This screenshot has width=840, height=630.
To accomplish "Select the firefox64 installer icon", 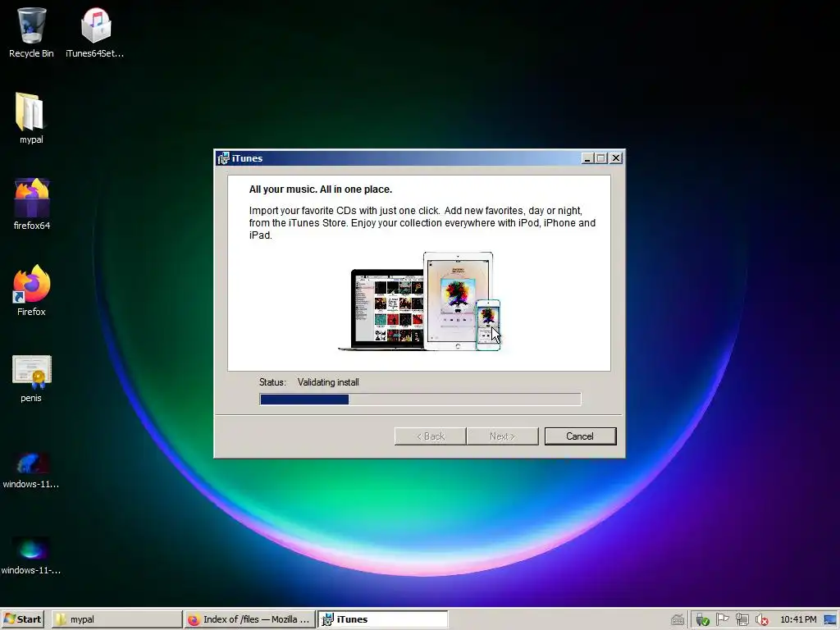I will [32, 204].
